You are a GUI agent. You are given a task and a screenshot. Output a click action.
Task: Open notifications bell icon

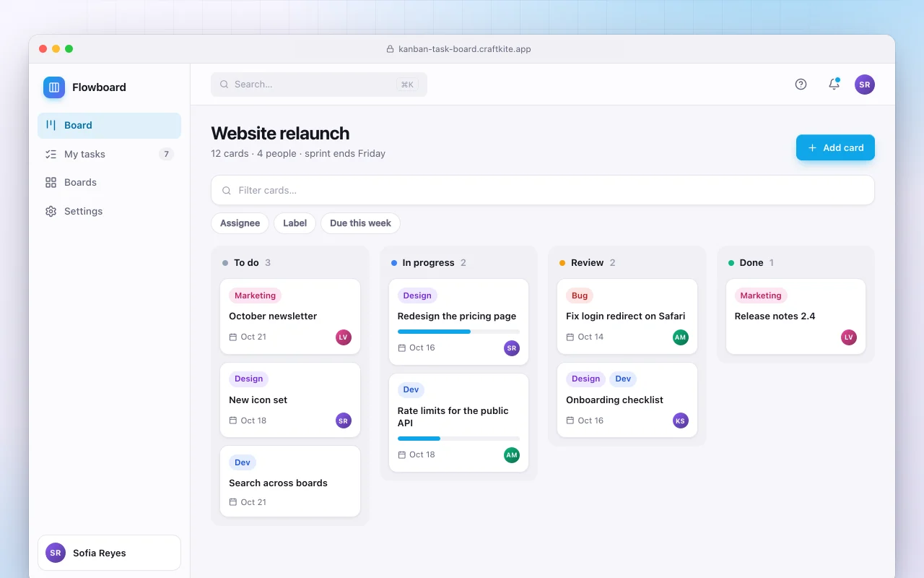click(834, 85)
